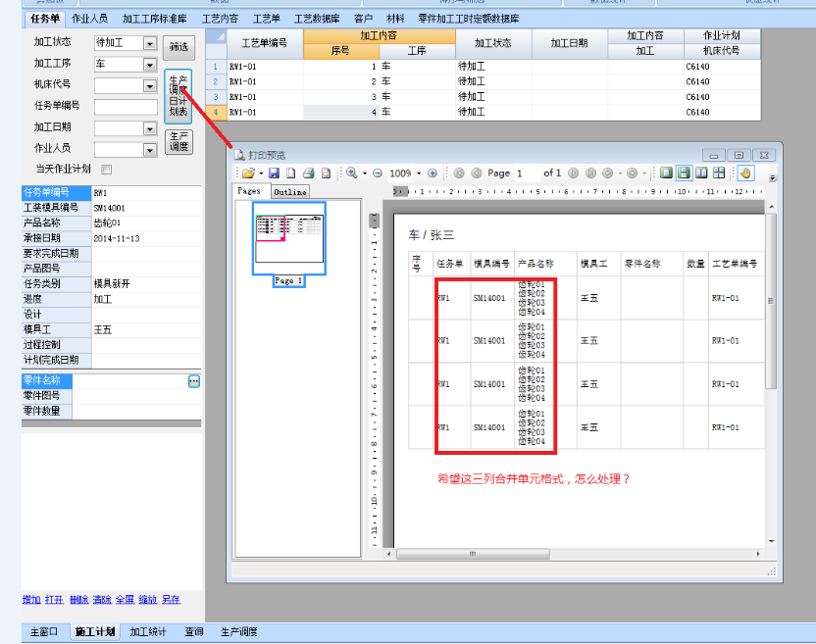Go to the next page in preview
This screenshot has height=644, width=816.
pyautogui.click(x=573, y=173)
